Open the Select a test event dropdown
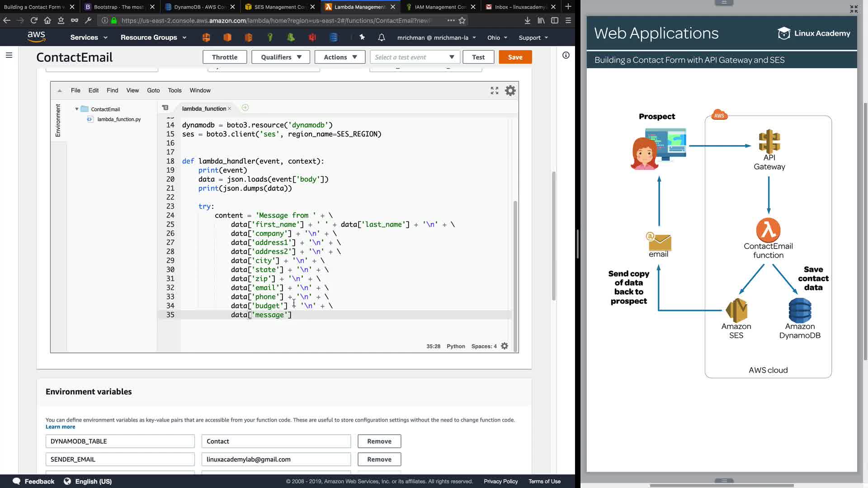Viewport: 868px width, 488px height. [415, 57]
